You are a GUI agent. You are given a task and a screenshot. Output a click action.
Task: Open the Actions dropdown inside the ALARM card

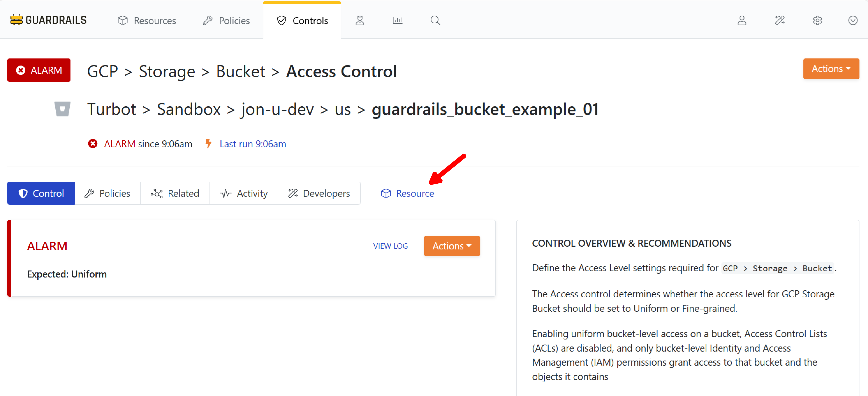point(452,246)
